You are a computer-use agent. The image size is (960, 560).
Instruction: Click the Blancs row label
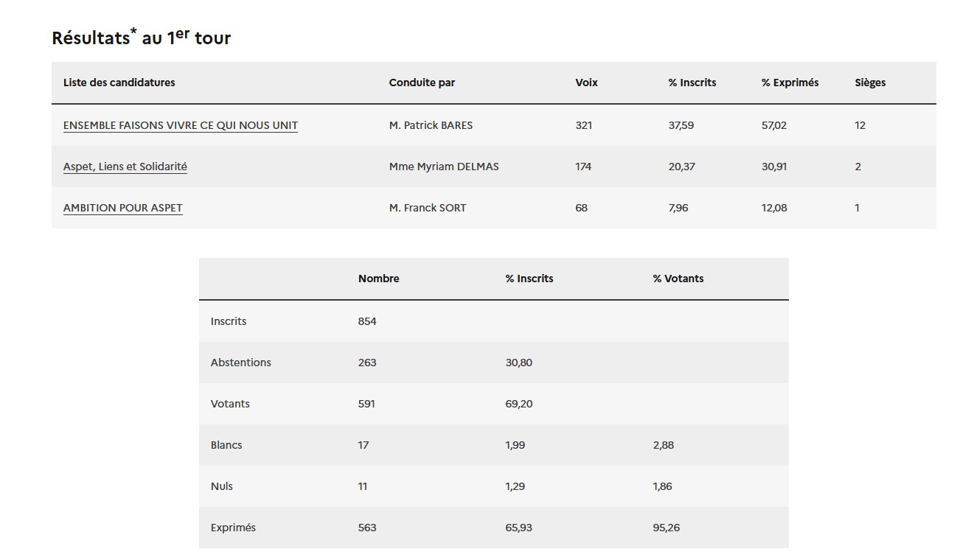tap(226, 445)
